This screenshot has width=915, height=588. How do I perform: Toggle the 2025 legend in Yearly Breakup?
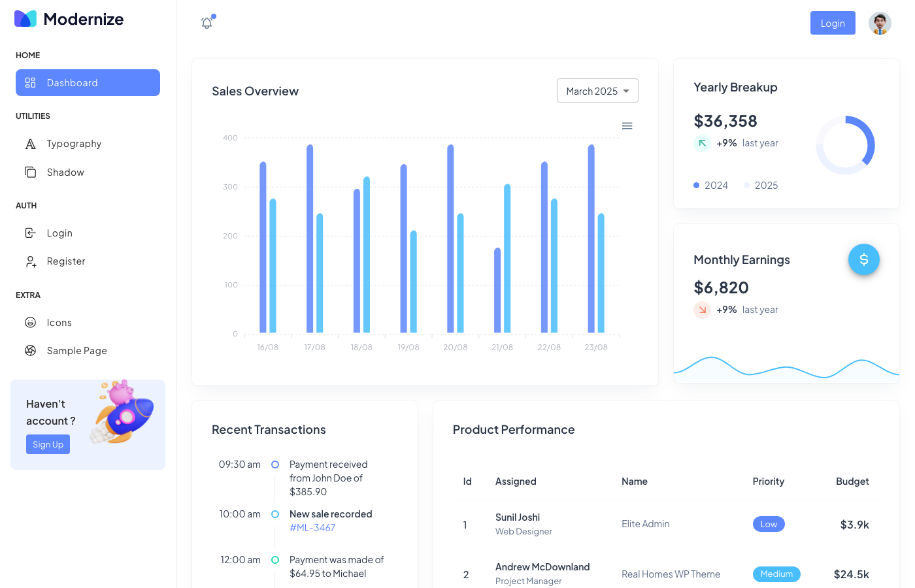click(x=761, y=185)
